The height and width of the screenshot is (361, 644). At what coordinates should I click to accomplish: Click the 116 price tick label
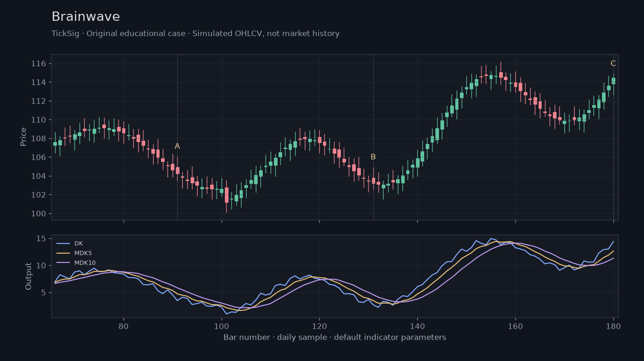[x=38, y=63]
